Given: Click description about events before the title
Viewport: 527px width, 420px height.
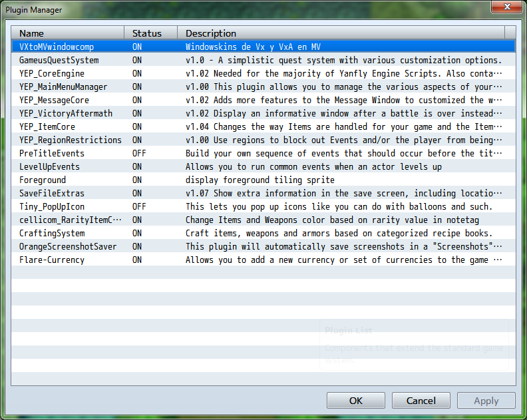Looking at the screenshot, I should click(x=343, y=153).
